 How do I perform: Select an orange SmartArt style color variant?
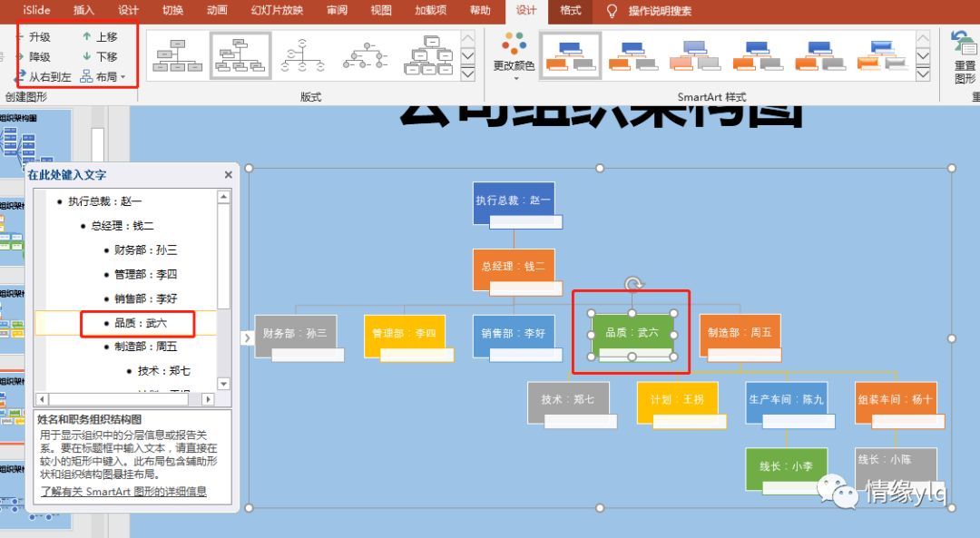695,54
